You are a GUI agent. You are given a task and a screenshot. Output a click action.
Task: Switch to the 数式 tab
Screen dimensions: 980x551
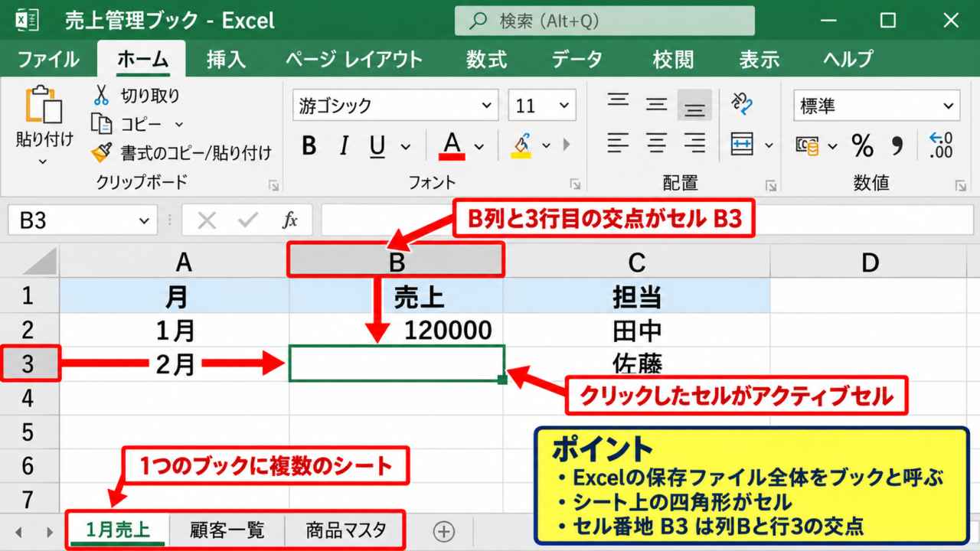coord(486,59)
